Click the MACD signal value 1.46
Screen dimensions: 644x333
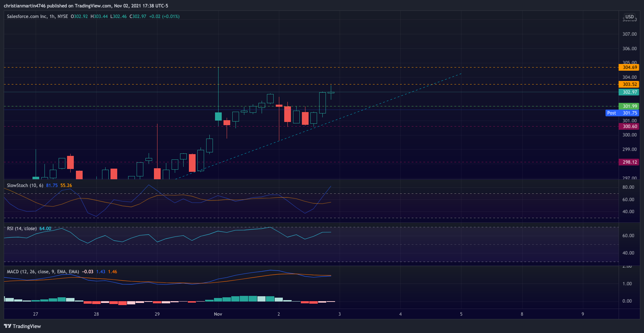pos(113,272)
